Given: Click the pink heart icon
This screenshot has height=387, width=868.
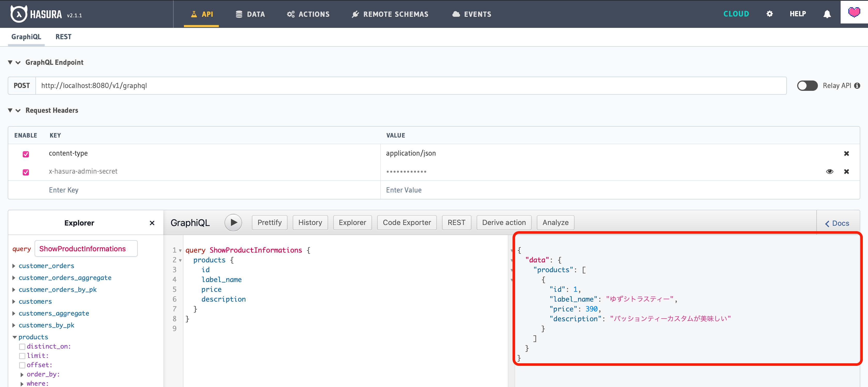Looking at the screenshot, I should (x=854, y=12).
